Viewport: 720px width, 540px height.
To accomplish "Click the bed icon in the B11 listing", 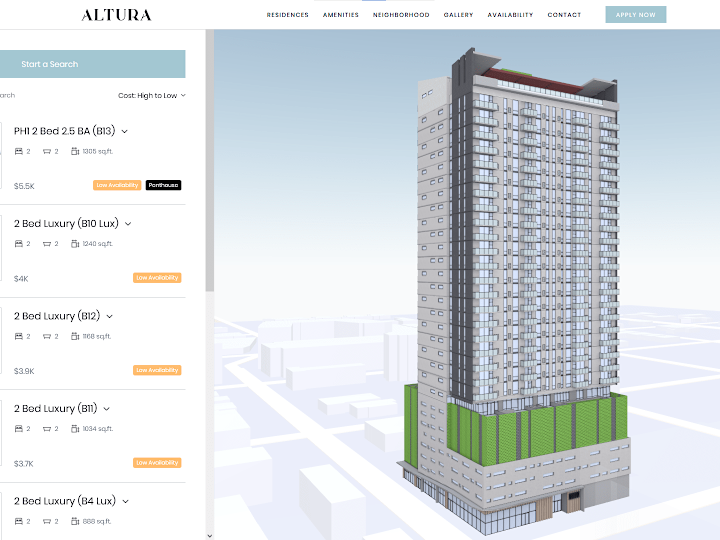I will 19,429.
